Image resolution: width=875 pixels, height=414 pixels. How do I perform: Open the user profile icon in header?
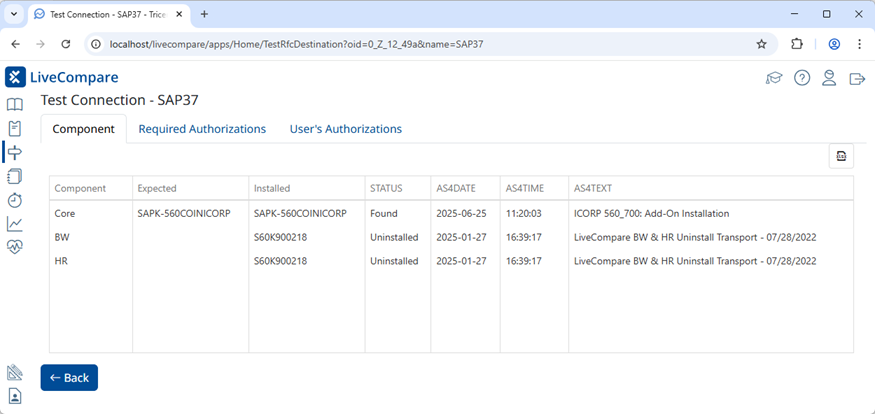(829, 78)
